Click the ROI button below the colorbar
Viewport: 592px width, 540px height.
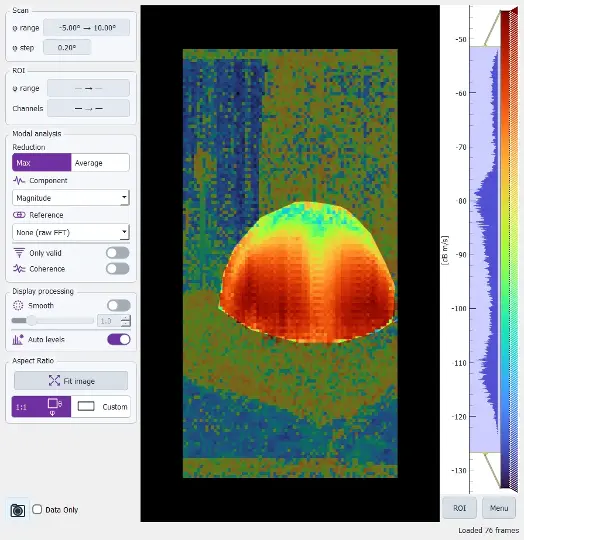point(459,508)
